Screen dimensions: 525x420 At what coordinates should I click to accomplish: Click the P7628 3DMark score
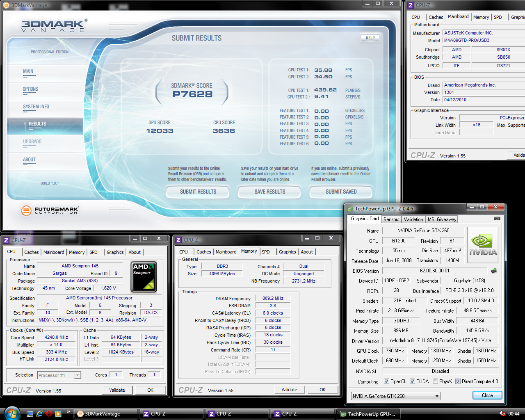(192, 94)
